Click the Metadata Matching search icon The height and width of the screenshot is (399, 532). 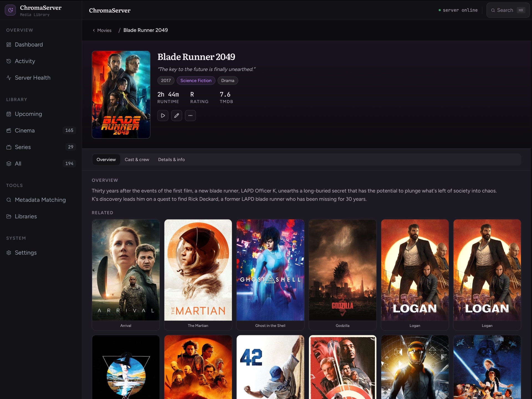coord(9,200)
